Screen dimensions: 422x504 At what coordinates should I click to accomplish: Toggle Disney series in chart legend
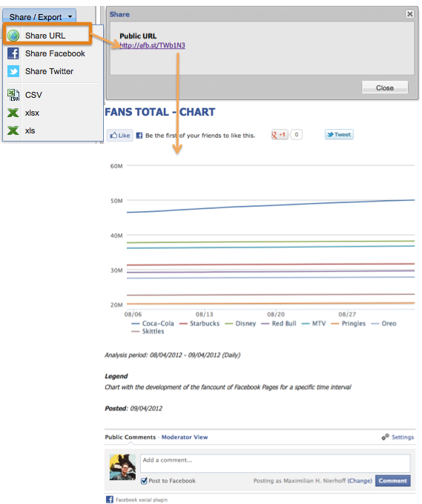240,323
